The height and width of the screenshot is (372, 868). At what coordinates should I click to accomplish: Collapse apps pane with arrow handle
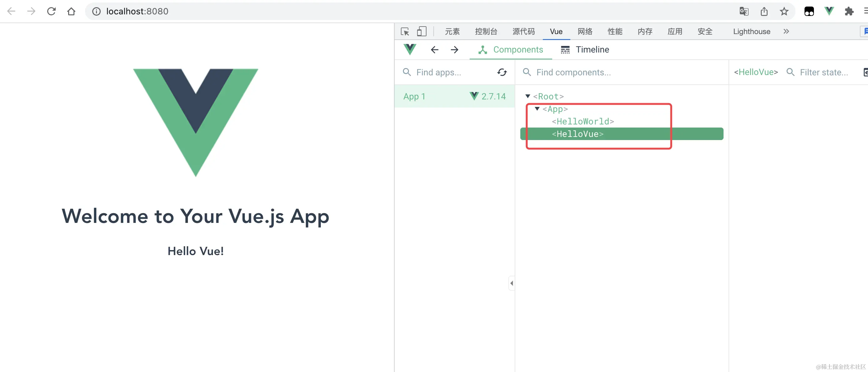point(512,283)
